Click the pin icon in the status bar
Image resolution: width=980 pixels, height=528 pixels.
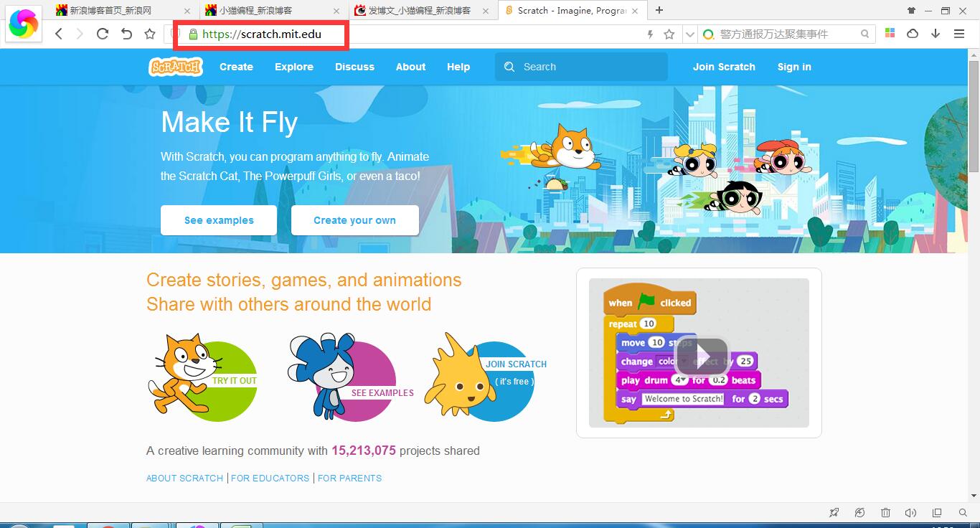(834, 513)
